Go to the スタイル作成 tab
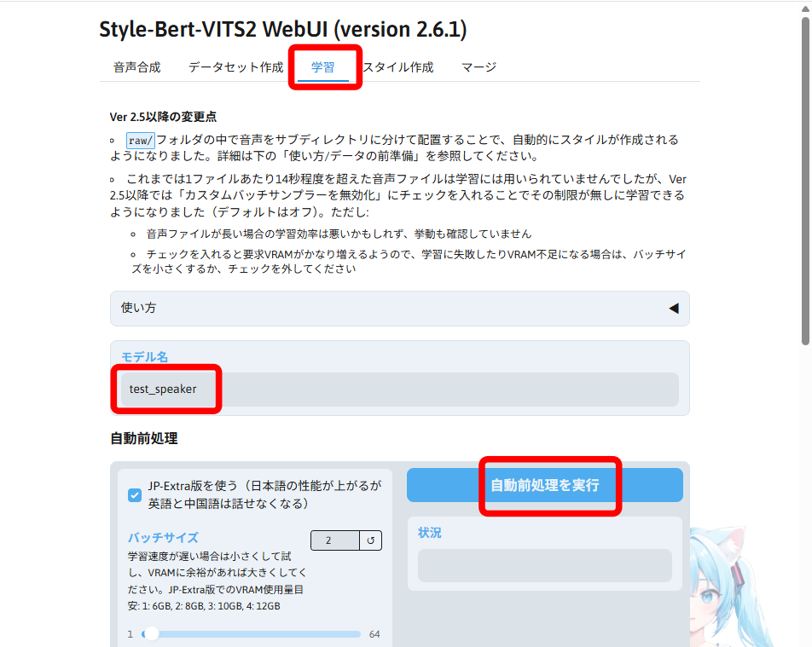 [x=398, y=67]
